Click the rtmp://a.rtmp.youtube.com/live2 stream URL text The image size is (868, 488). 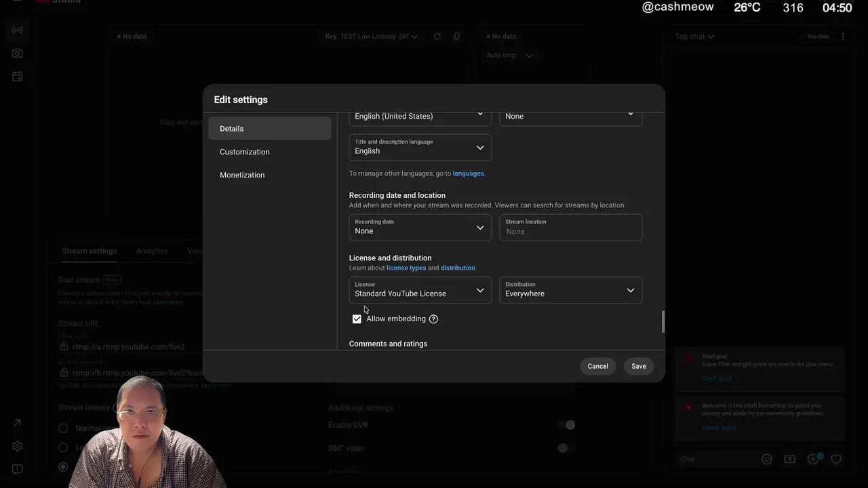point(129,347)
